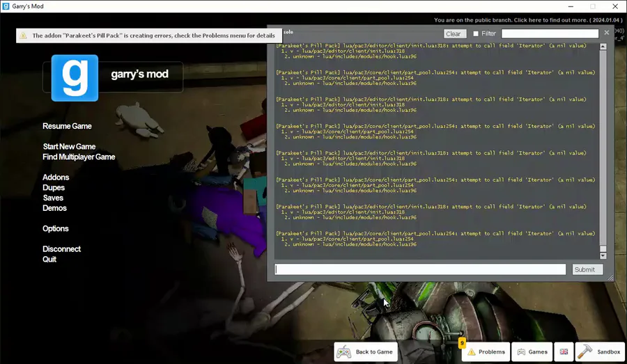Screen dimensions: 627x364
Task: Click the console command input field
Action: click(x=420, y=269)
